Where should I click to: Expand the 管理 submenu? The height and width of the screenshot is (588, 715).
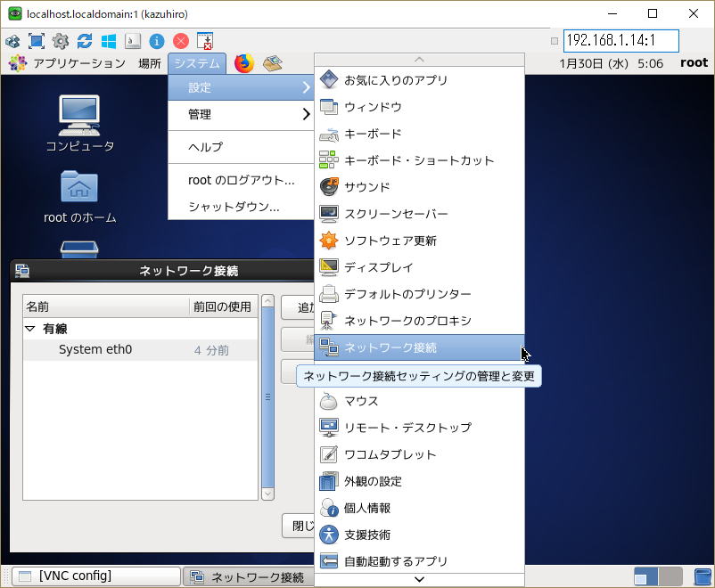coord(241,115)
